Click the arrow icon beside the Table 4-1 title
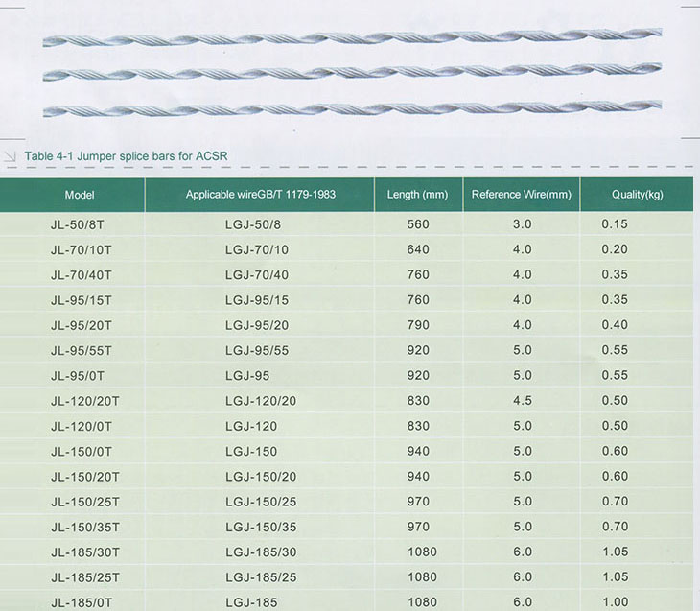This screenshot has width=700, height=611. 10,156
